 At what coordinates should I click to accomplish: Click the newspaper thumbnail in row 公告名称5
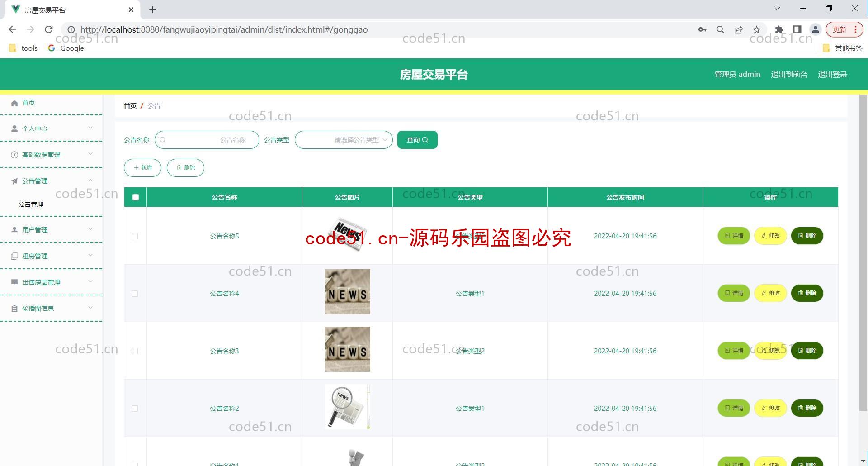click(x=347, y=234)
